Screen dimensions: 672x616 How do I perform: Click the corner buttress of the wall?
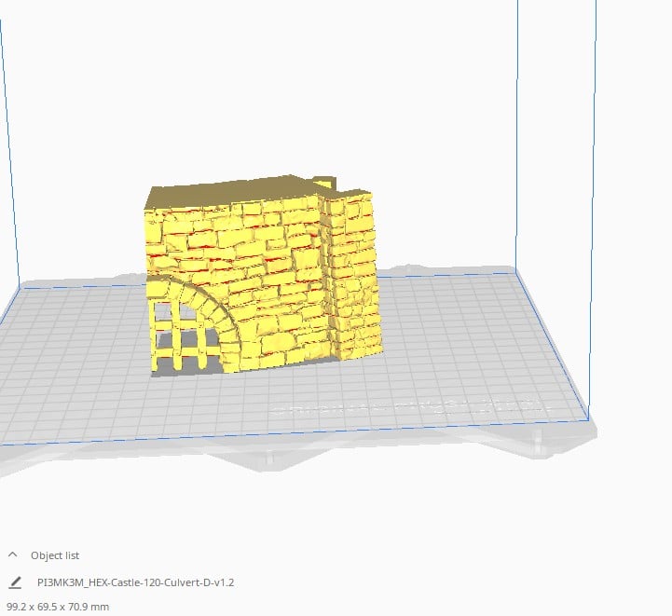click(351, 279)
